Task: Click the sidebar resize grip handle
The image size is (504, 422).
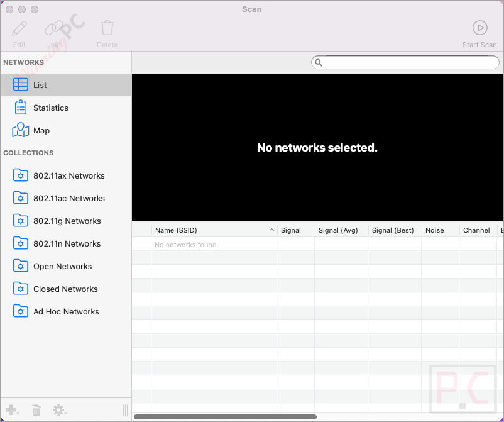Action: point(125,410)
